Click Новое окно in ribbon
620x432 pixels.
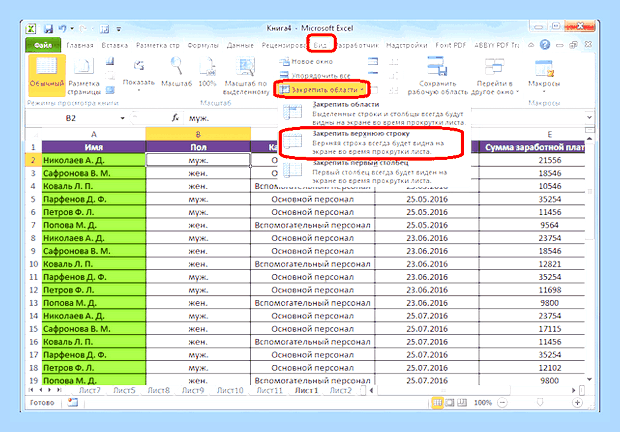[306, 62]
